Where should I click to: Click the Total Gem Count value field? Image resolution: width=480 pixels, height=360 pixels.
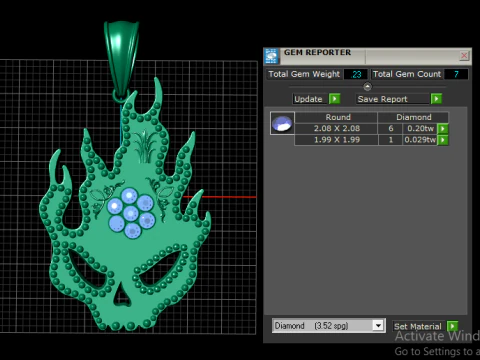(456, 74)
